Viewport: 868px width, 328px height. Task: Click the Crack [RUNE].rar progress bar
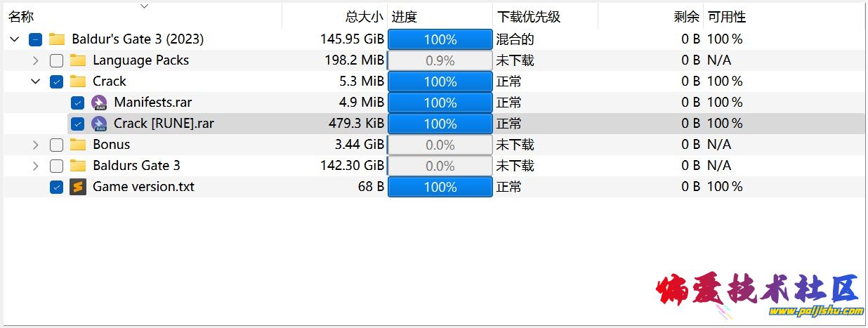coord(440,124)
